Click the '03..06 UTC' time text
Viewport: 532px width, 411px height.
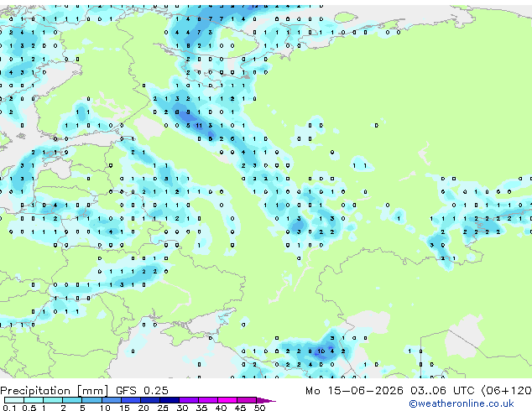442,391
